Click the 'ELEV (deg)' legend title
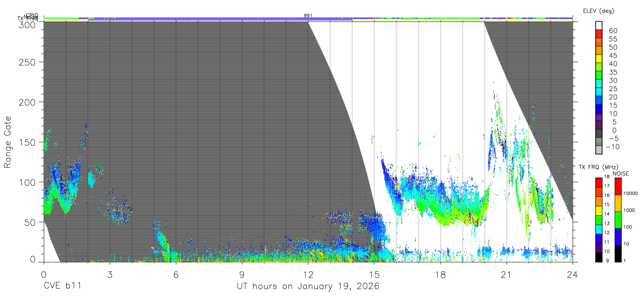 [598, 10]
